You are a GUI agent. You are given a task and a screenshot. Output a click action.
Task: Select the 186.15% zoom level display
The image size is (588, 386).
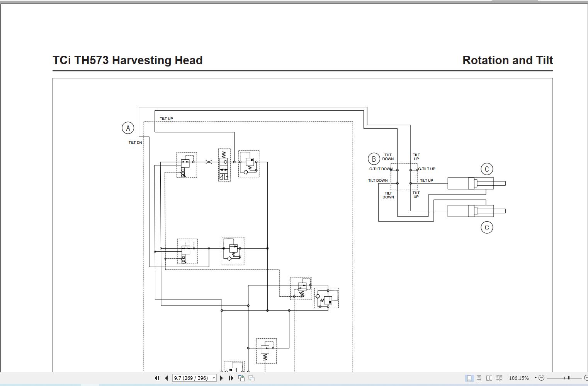click(x=519, y=377)
